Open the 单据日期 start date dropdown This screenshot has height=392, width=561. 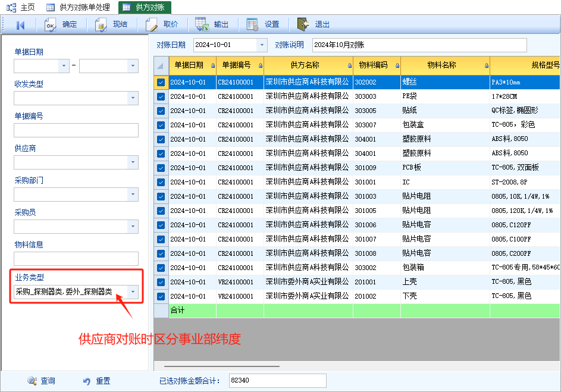64,66
